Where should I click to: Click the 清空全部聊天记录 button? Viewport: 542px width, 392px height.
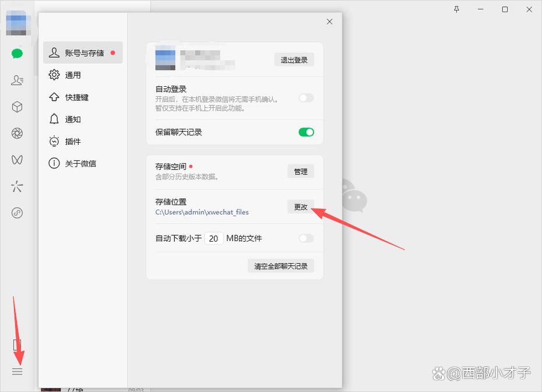(x=281, y=265)
